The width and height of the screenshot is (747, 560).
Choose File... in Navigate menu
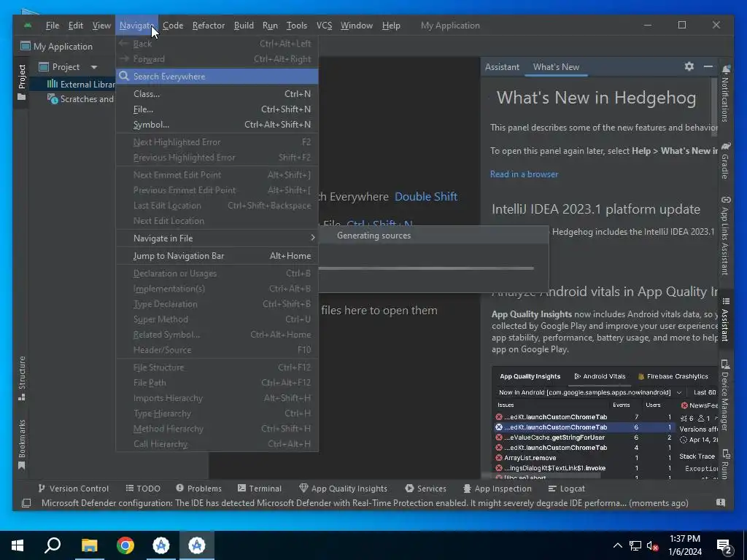point(217,109)
